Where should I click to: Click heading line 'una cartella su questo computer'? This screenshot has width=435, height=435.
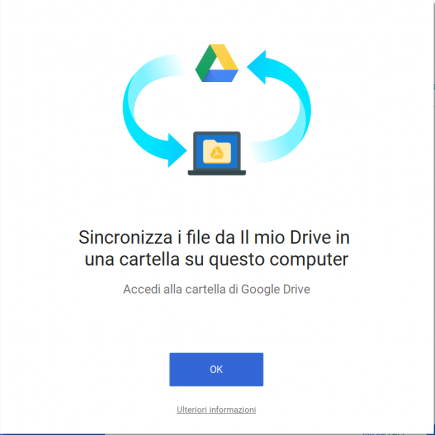[216, 259]
